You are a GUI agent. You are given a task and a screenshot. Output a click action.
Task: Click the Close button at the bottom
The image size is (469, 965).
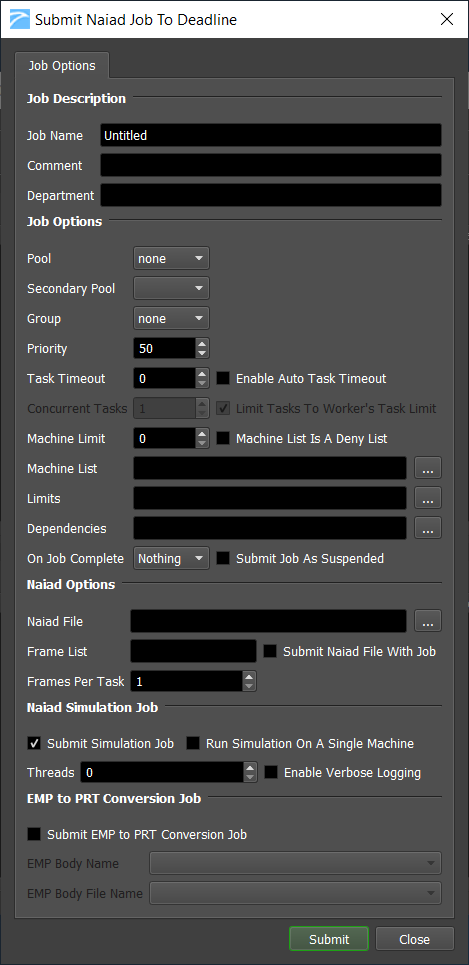pyautogui.click(x=414, y=939)
